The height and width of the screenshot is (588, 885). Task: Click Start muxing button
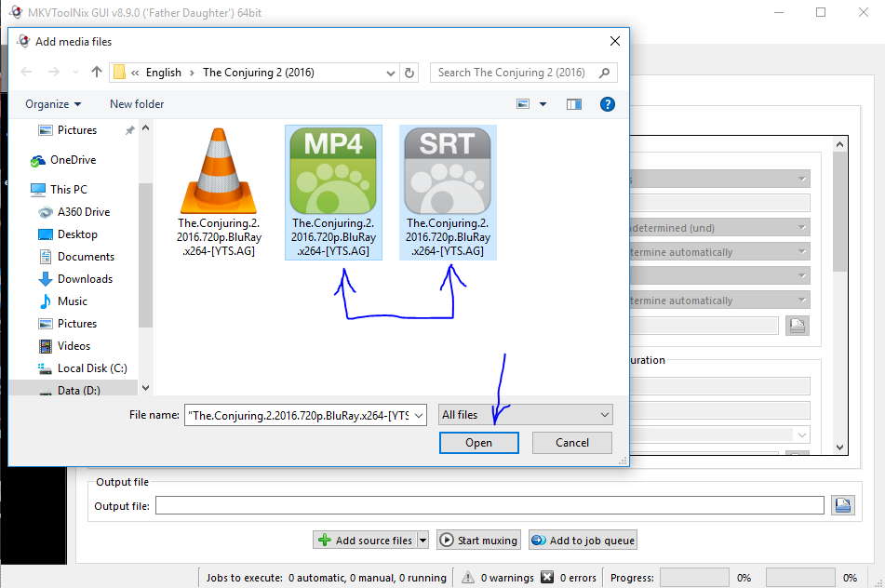pos(478,540)
